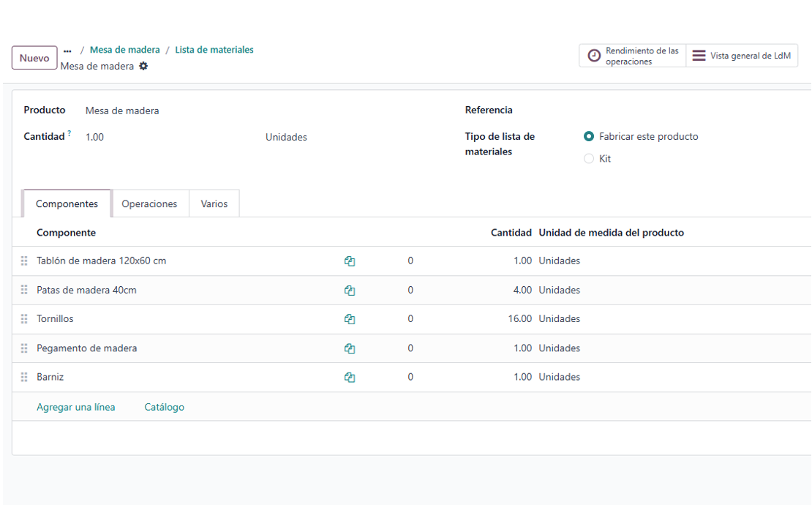Open the Unidades unit field beside Cantidad
The image size is (812, 505).
pos(286,137)
